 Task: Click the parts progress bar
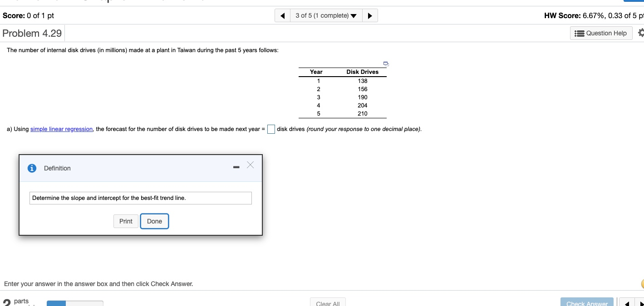pyautogui.click(x=75, y=303)
